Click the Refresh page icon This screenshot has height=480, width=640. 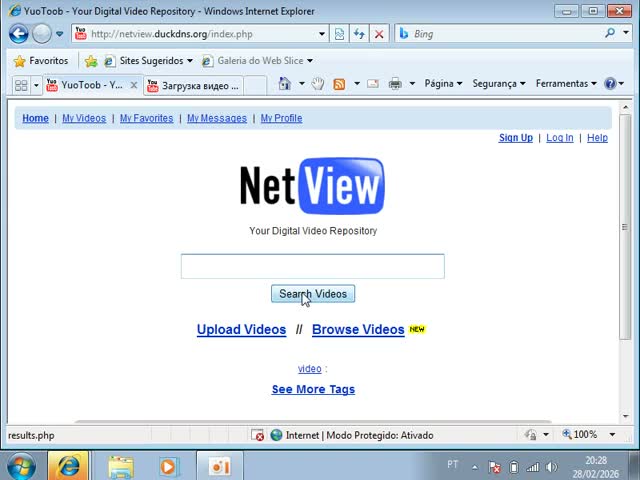359,34
